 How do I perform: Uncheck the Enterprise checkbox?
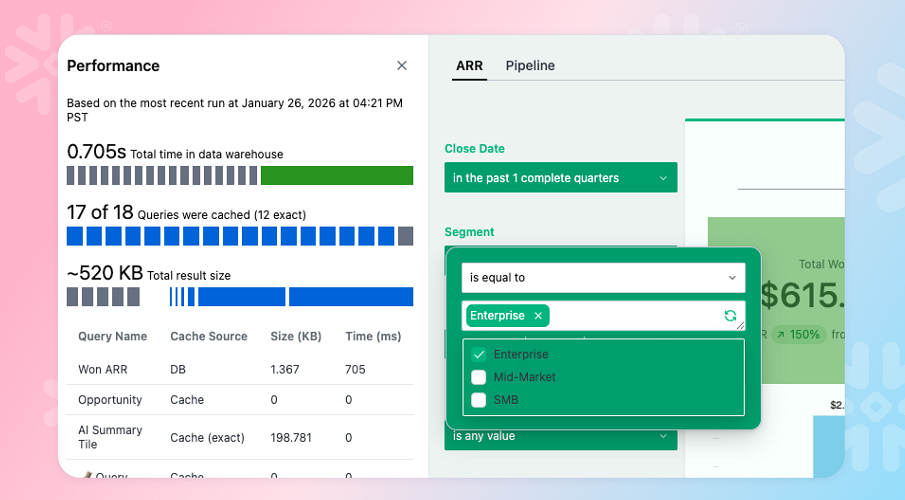click(x=479, y=355)
